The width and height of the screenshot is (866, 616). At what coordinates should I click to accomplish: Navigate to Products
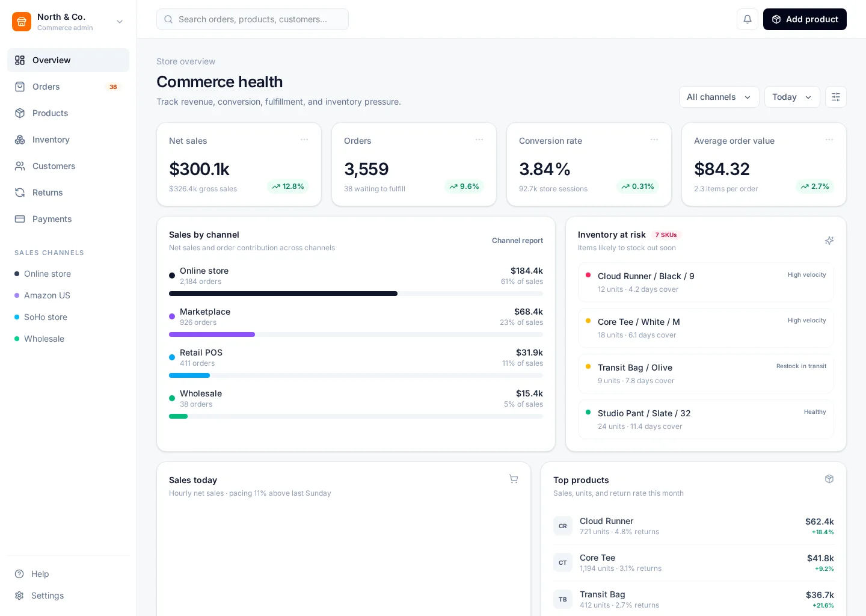point(68,113)
